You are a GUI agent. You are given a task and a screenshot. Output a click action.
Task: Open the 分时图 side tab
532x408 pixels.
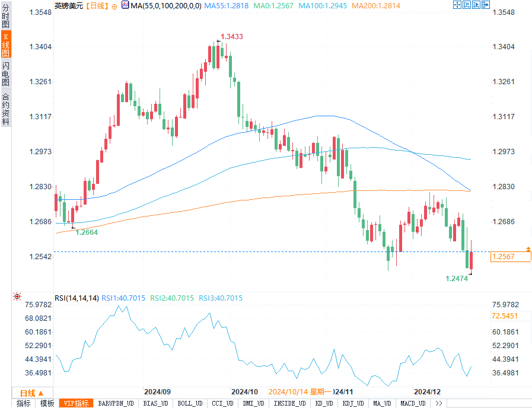click(6, 15)
